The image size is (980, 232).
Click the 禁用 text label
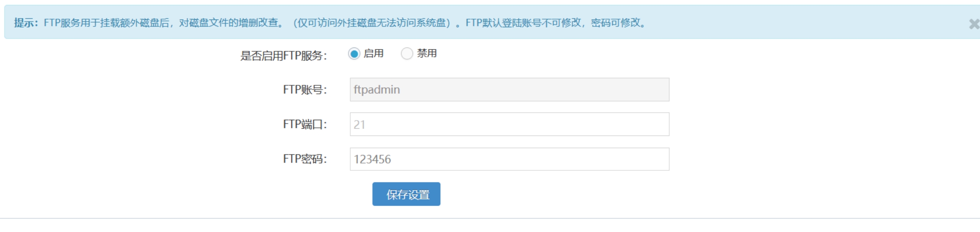(x=427, y=53)
